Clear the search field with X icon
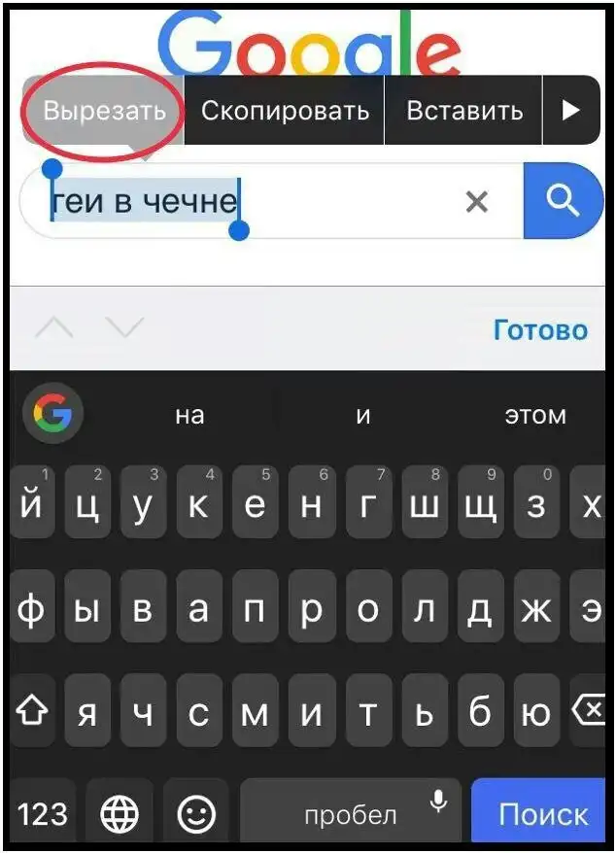This screenshot has width=616, height=853. (477, 202)
